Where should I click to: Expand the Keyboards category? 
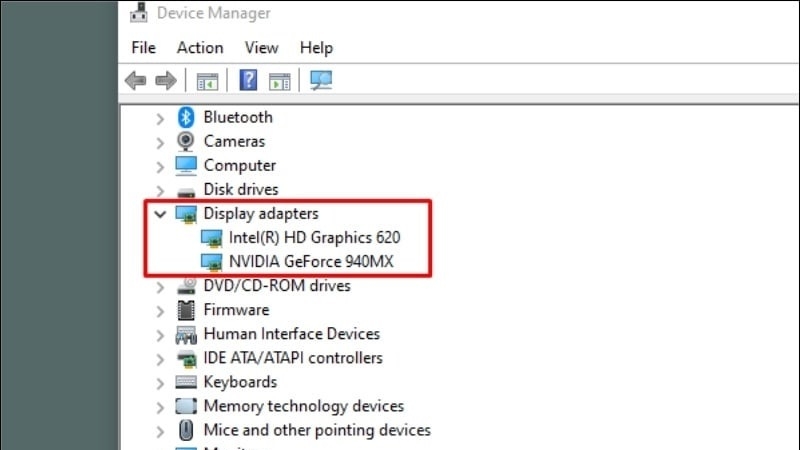pos(160,382)
